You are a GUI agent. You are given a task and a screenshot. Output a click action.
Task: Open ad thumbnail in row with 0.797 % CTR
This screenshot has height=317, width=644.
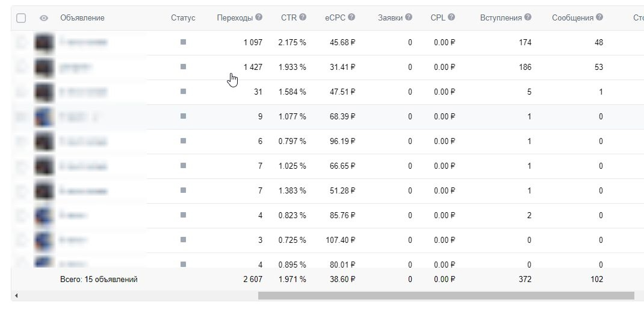click(45, 142)
